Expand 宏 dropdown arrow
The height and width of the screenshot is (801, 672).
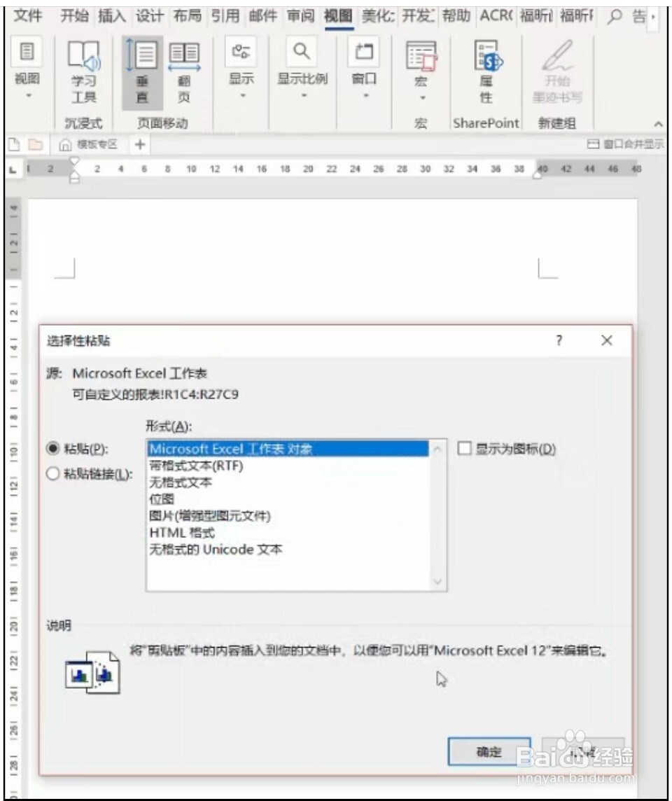(423, 98)
